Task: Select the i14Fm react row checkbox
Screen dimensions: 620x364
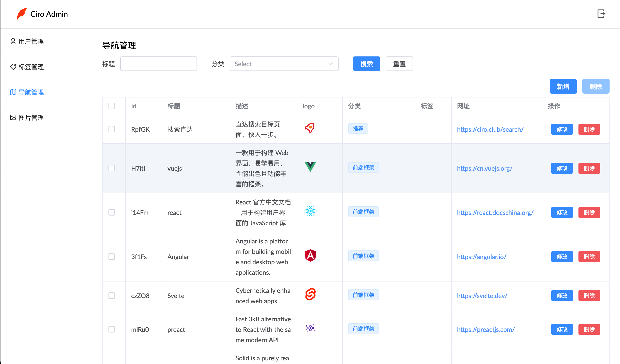Action: click(112, 212)
